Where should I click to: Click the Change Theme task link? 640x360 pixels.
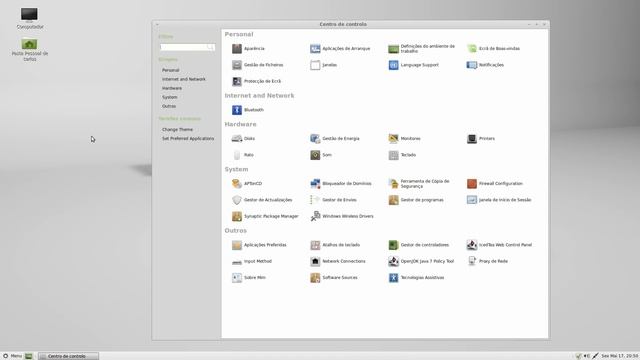(178, 129)
